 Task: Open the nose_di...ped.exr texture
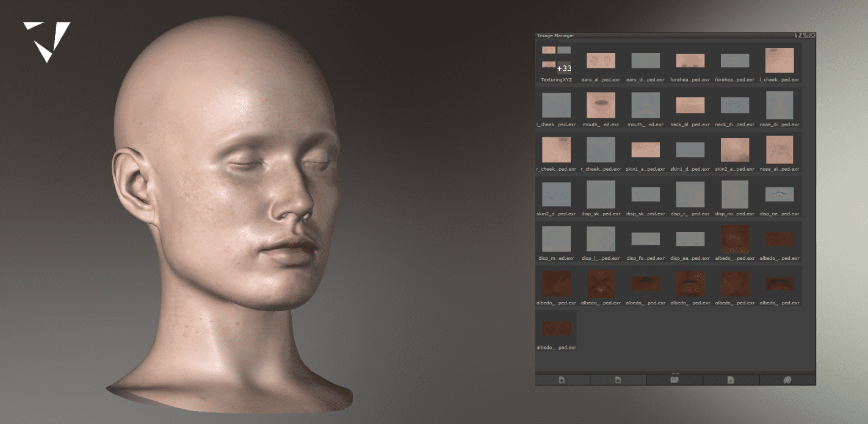779,104
